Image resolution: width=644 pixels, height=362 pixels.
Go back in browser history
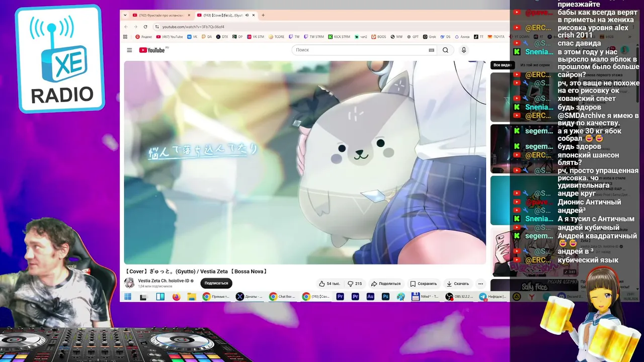pyautogui.click(x=126, y=27)
